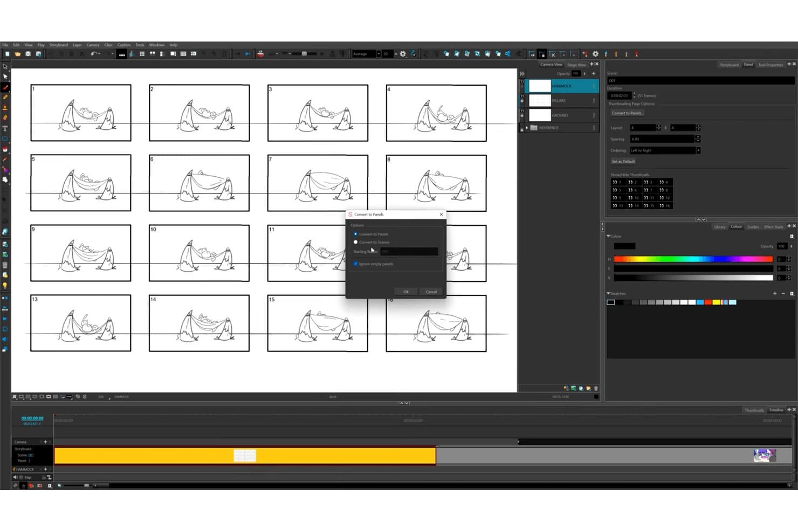This screenshot has height=532, width=798.
Task: Click the add layer plus icon in layer panel
Action: [x=594, y=73]
